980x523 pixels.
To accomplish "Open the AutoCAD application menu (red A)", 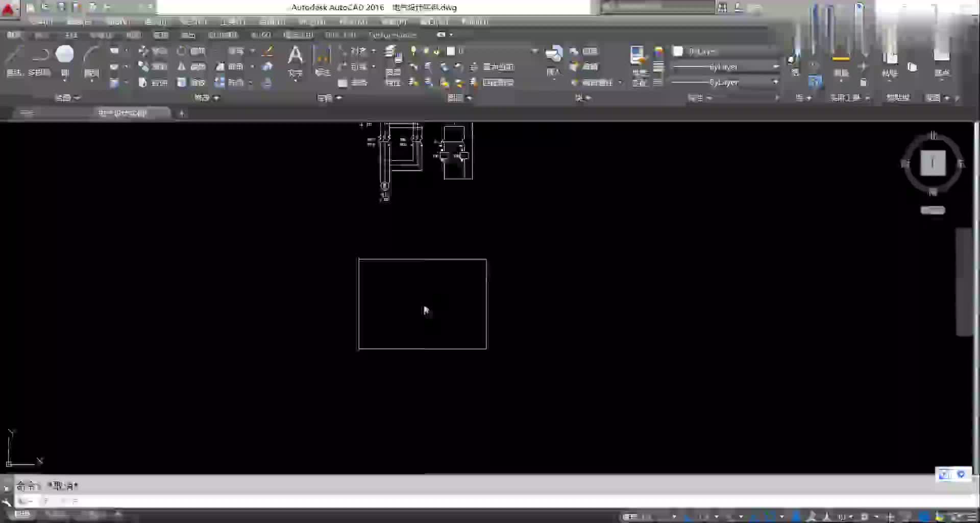I will click(x=9, y=9).
